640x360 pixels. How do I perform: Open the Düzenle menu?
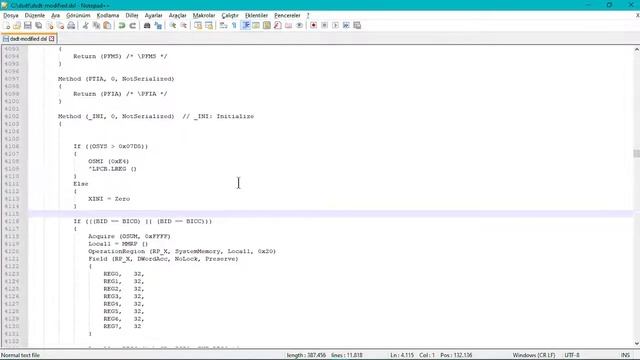[35, 15]
